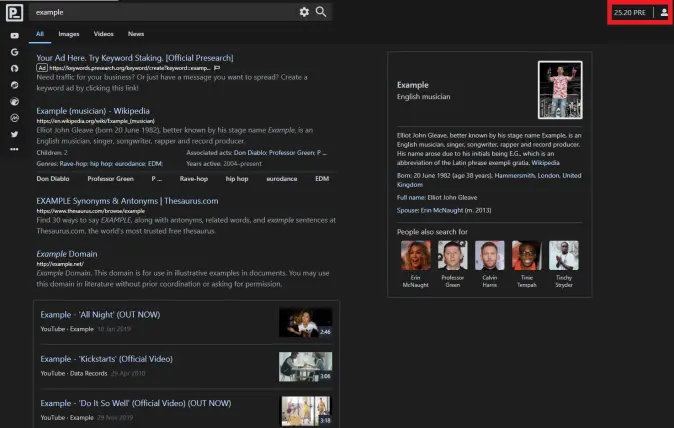The width and height of the screenshot is (674, 428).
Task: Select Tinie Tempah in People also search for
Action: pyautogui.click(x=527, y=264)
